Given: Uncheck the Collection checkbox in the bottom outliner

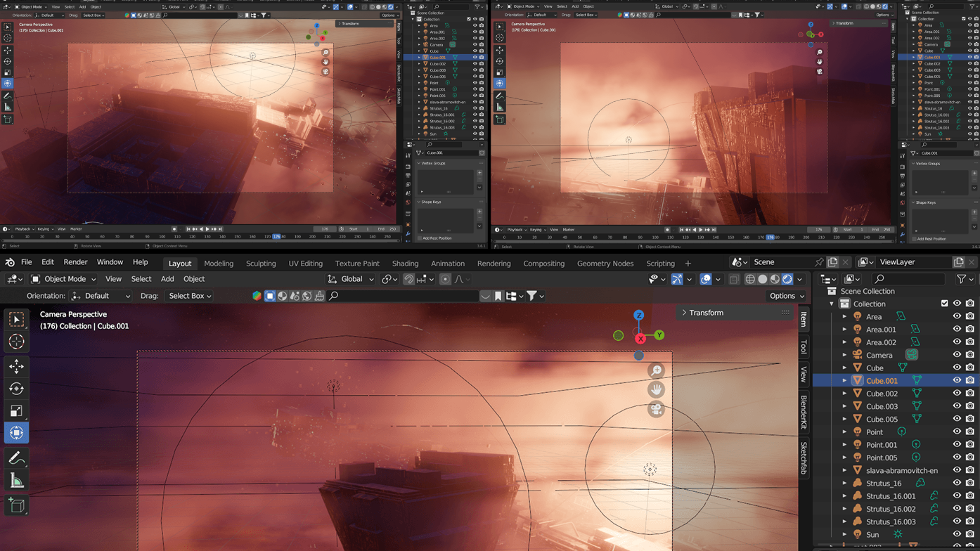Looking at the screenshot, I should tap(944, 304).
